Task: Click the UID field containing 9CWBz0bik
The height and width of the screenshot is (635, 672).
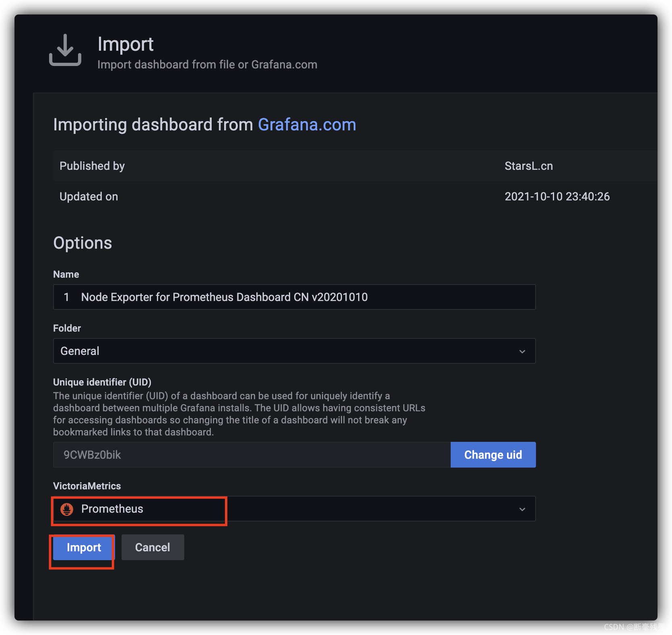Action: coord(252,455)
